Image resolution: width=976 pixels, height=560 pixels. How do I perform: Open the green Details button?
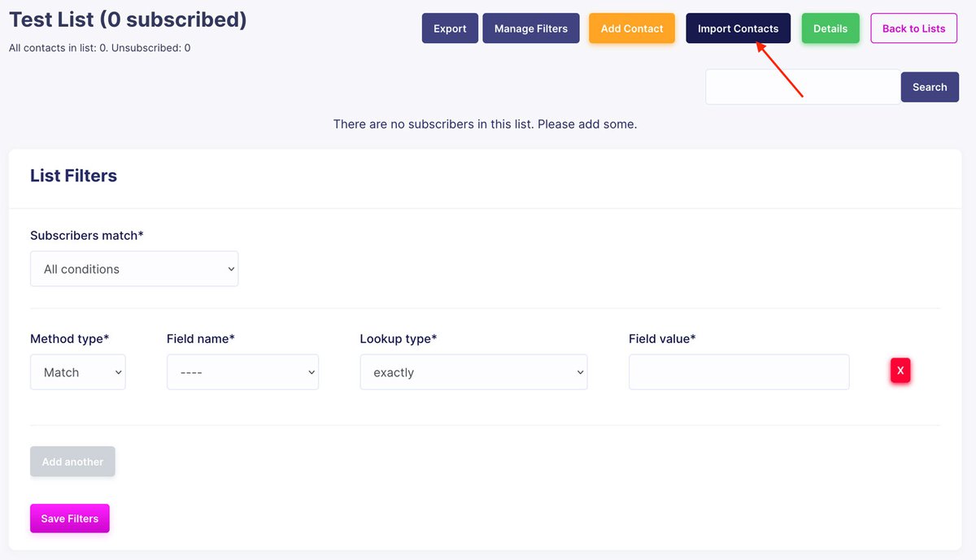click(x=830, y=28)
